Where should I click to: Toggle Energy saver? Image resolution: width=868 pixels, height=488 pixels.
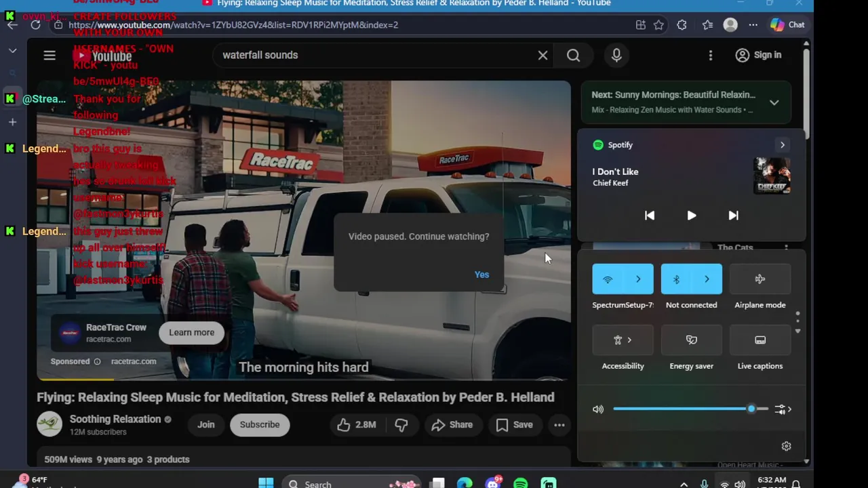[691, 340]
